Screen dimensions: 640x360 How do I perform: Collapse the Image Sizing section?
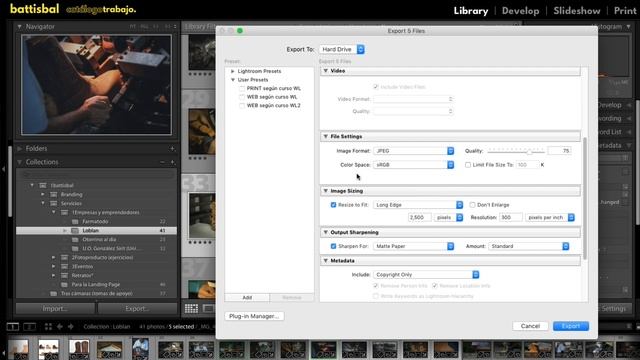(x=326, y=191)
